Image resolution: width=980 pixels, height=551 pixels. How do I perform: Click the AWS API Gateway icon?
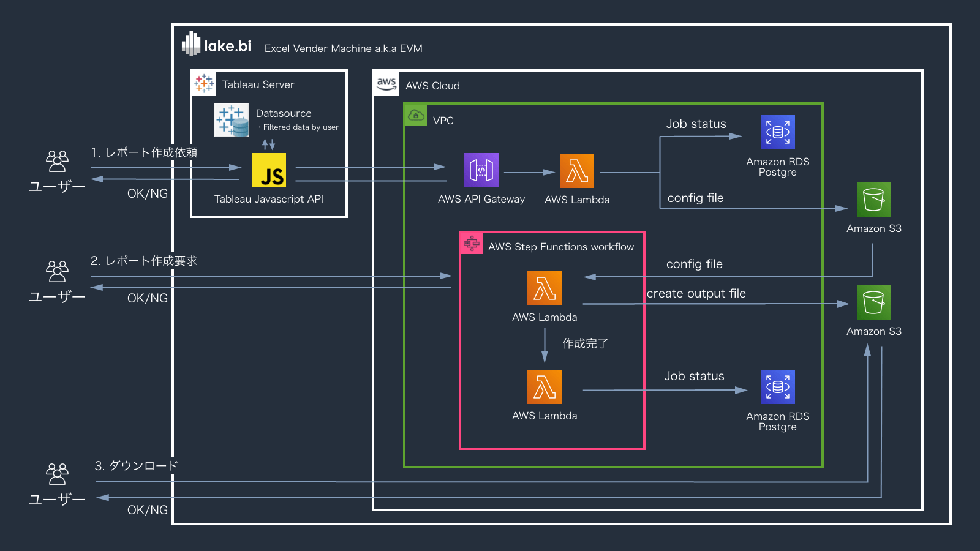click(x=481, y=170)
